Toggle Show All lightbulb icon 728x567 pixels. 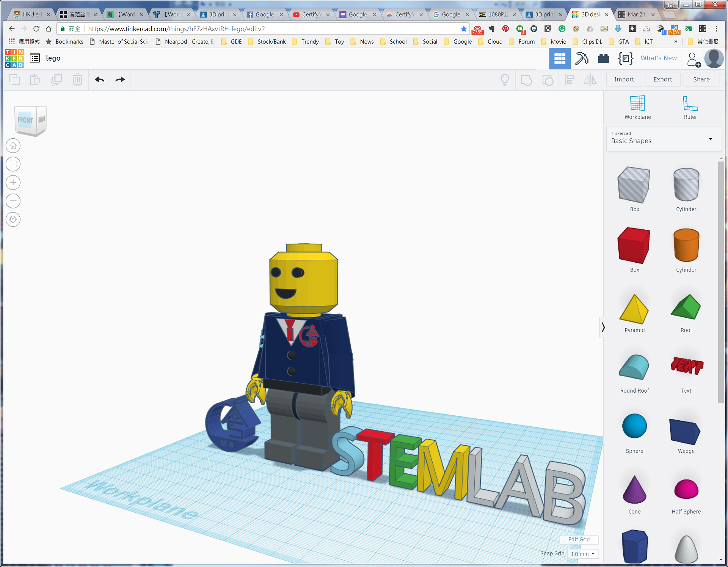(x=505, y=80)
